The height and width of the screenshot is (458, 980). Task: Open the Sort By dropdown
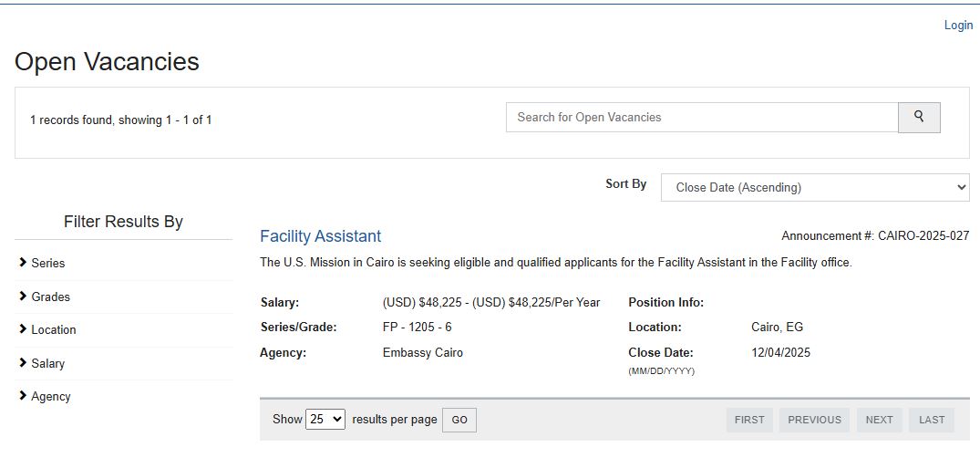point(815,187)
